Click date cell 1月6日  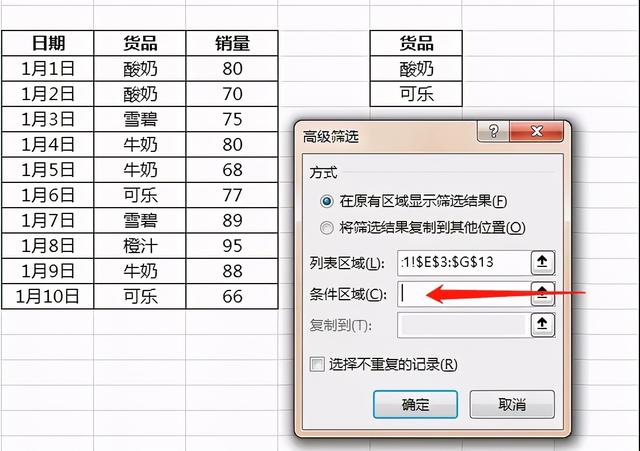point(48,195)
